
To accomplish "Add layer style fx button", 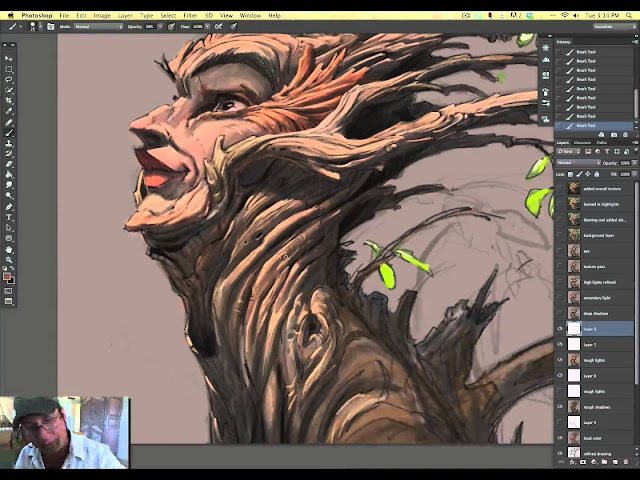I will [x=572, y=462].
